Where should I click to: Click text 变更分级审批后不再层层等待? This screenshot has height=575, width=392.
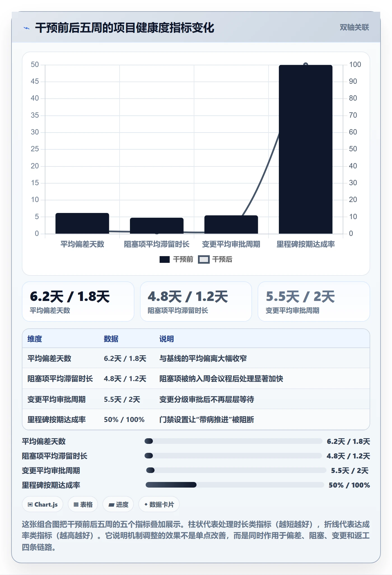pyautogui.click(x=207, y=399)
